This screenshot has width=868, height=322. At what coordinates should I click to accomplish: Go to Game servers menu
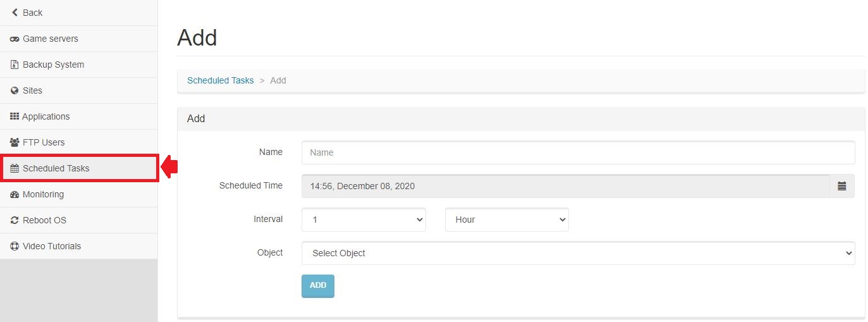pyautogui.click(x=78, y=39)
